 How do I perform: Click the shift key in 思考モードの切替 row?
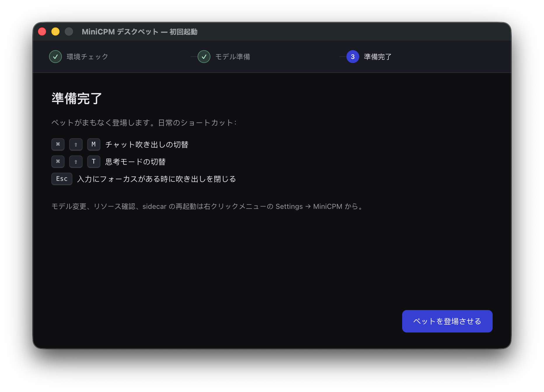(76, 162)
